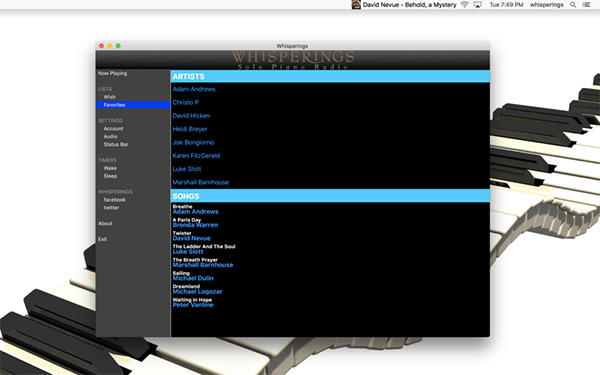Open the Whisperings twitter link
The height and width of the screenshot is (375, 600).
(111, 208)
